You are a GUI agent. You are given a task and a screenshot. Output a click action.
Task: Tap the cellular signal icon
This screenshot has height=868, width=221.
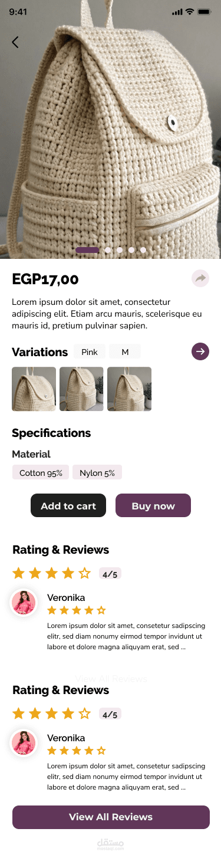(x=177, y=12)
